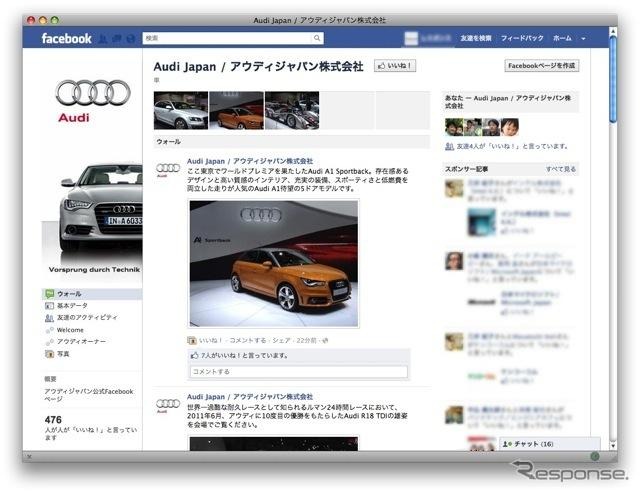Image resolution: width=640 pixels, height=493 pixels.
Task: Click the thumbs-up icon in likes row
Action: point(195,355)
